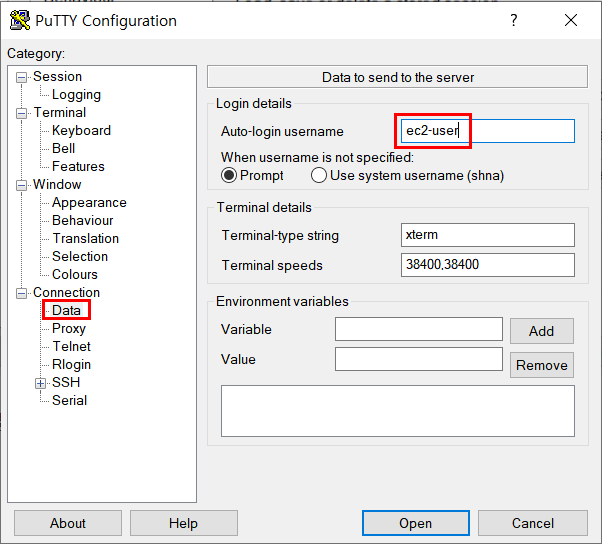Click the environment variables list box
Viewport: 602px width, 544px height.
pyautogui.click(x=398, y=411)
